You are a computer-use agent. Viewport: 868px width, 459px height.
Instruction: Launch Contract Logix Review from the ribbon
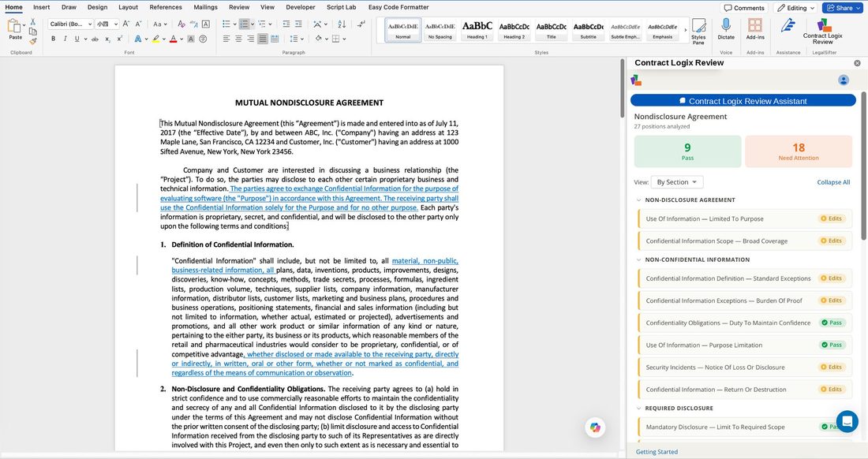click(x=823, y=31)
